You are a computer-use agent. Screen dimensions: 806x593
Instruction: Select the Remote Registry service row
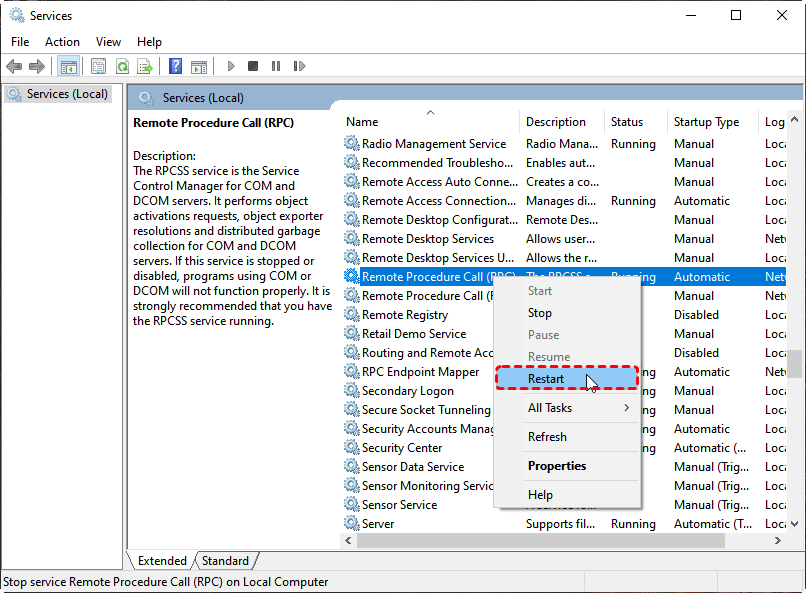[405, 315]
